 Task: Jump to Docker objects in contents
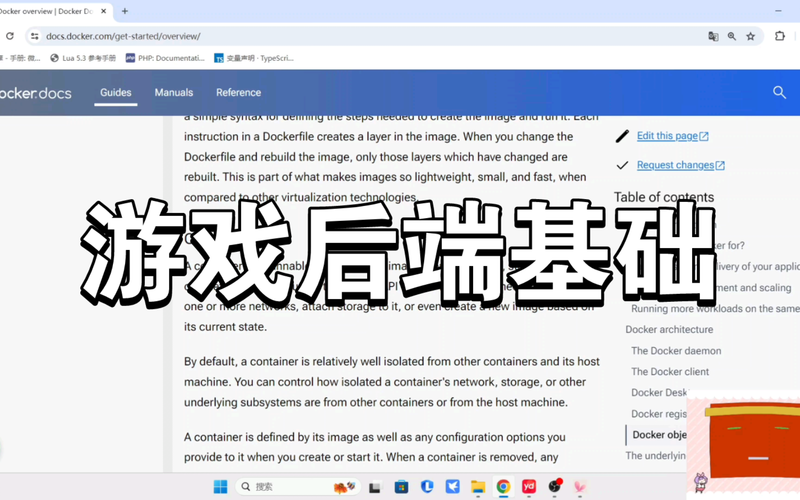pos(659,435)
